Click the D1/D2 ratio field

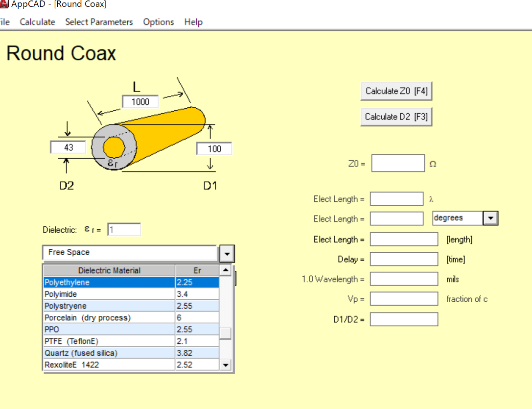click(x=404, y=319)
